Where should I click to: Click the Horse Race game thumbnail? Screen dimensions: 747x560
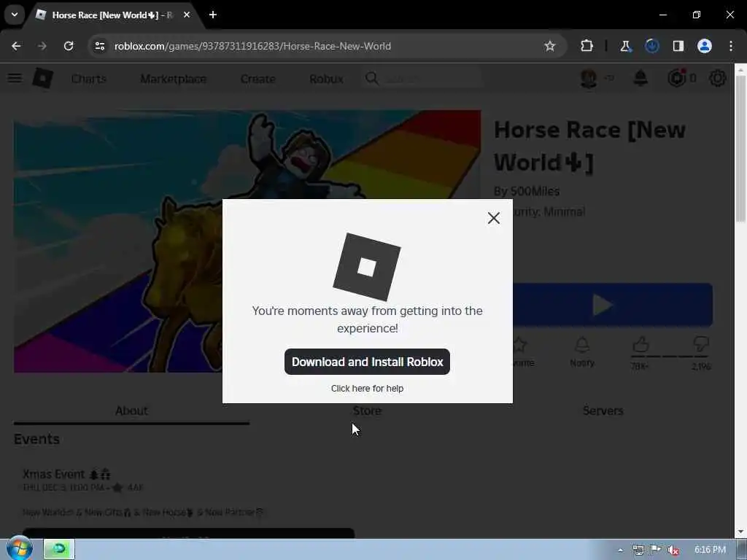[247, 241]
